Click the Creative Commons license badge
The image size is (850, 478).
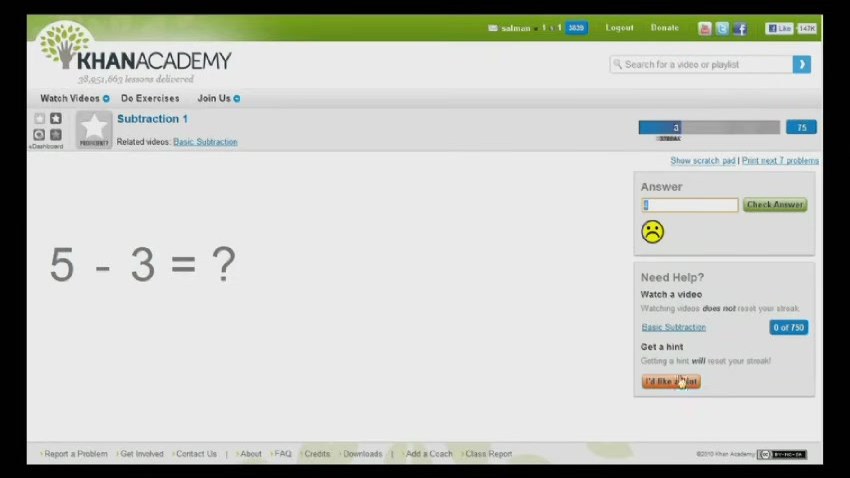[x=782, y=454]
